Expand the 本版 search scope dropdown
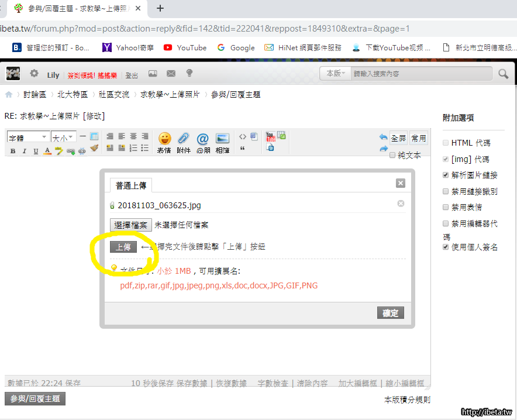Viewport: 517px width, 420px height. click(x=336, y=74)
